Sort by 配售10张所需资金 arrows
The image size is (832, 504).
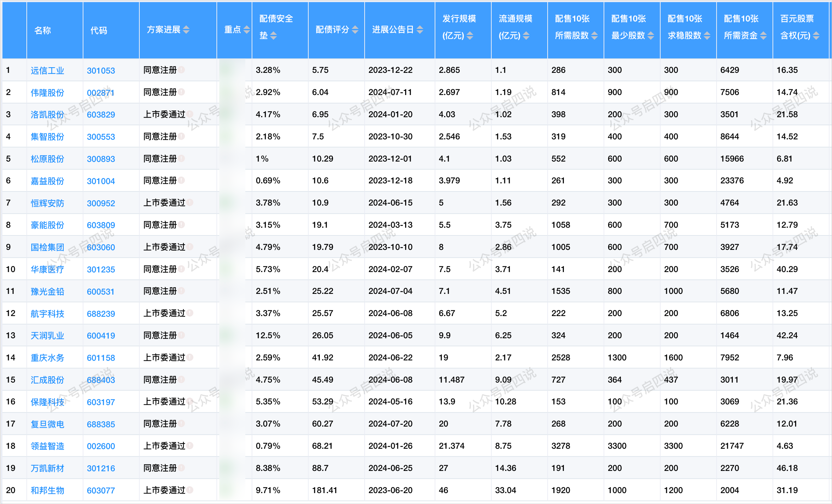click(x=763, y=36)
